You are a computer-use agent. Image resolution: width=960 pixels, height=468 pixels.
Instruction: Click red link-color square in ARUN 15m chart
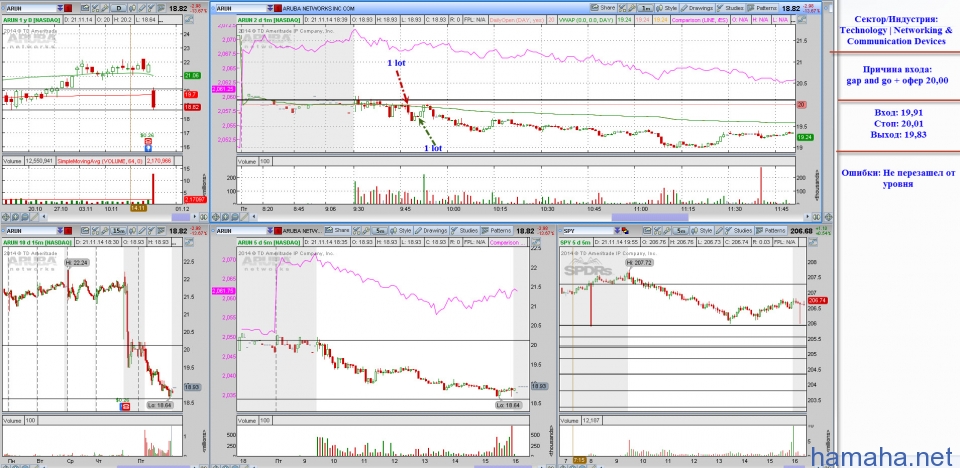point(68,230)
